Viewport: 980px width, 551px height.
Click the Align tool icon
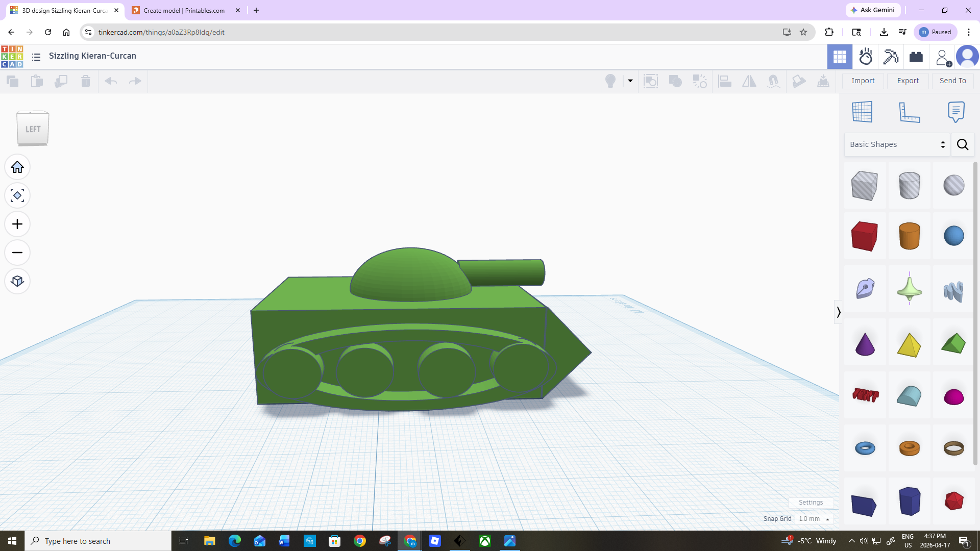coord(725,81)
